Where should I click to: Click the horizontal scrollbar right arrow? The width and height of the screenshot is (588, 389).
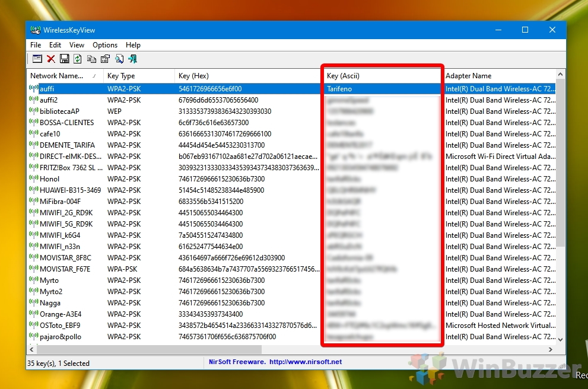551,349
